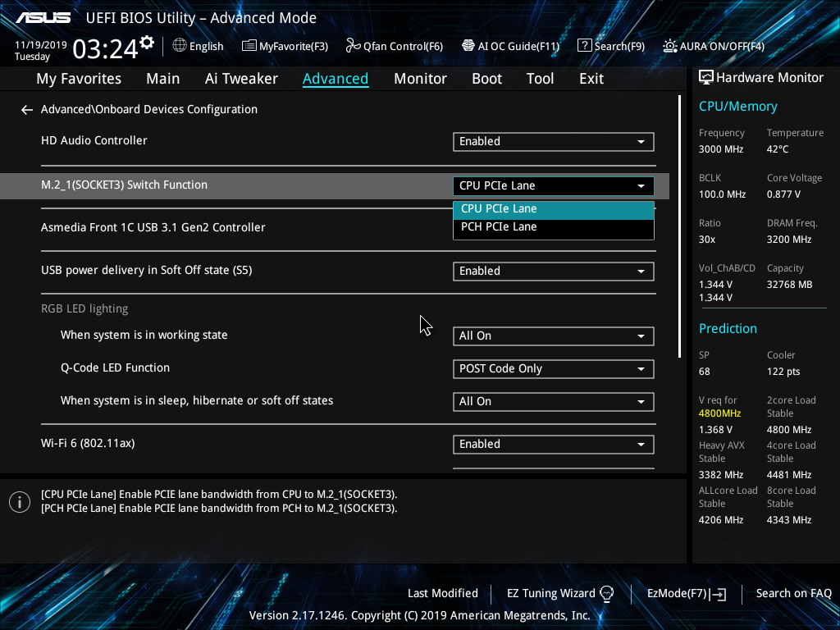Open the Wi-Fi 6 (802.11ax) dropdown
Viewport: 840px width, 630px height.
[x=554, y=444]
